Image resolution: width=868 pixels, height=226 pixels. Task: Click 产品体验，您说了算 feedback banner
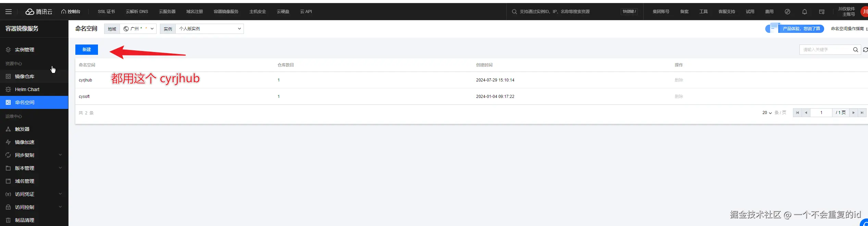click(795, 29)
